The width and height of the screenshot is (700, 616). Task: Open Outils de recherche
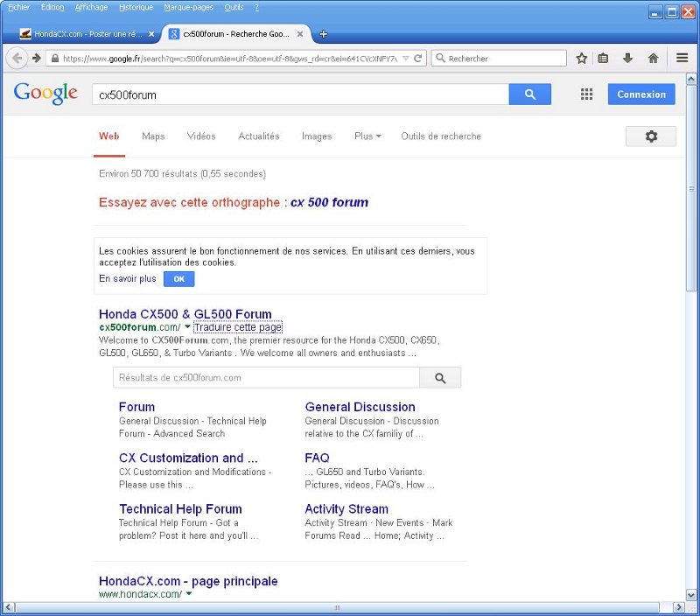tap(441, 136)
